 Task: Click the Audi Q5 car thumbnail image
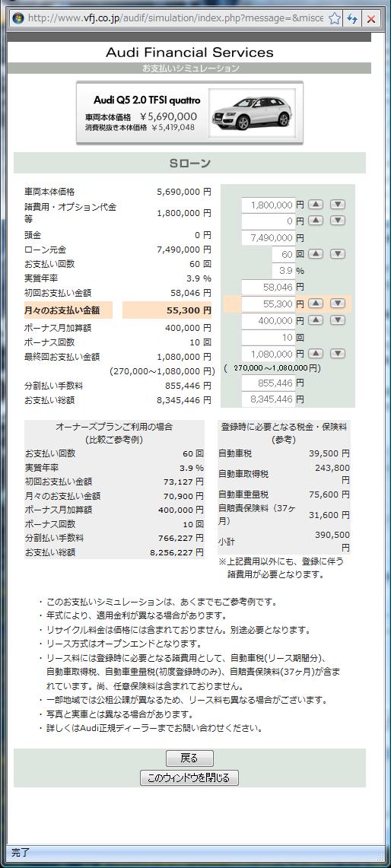[x=252, y=112]
